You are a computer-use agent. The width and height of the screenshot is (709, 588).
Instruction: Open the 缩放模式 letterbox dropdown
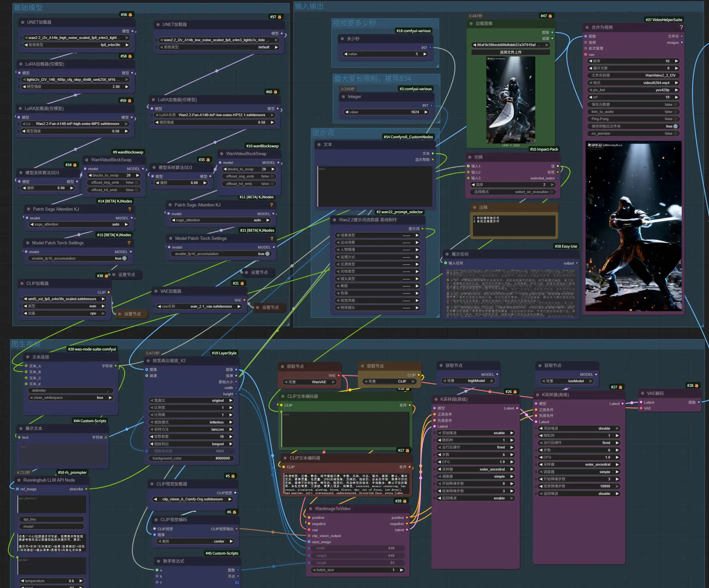click(191, 422)
